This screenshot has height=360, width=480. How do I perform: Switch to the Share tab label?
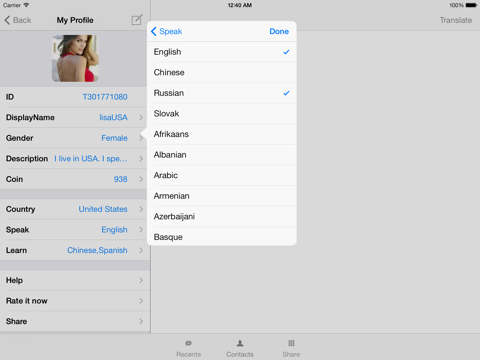[x=291, y=354]
